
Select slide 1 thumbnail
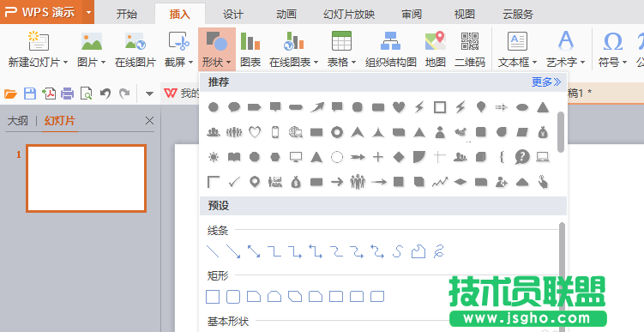(x=87, y=178)
